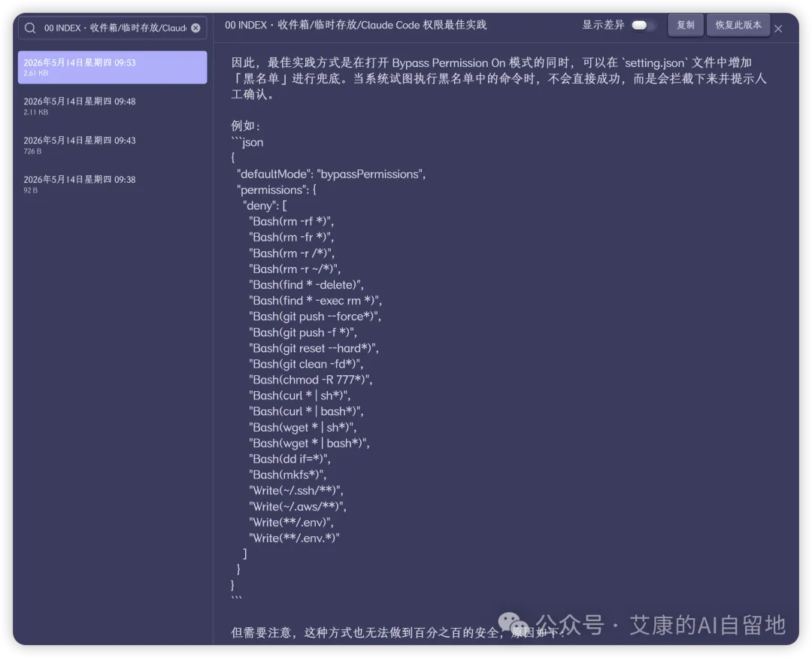The image size is (812, 658).
Task: Select the 09:43 version entry
Action: [x=112, y=145]
